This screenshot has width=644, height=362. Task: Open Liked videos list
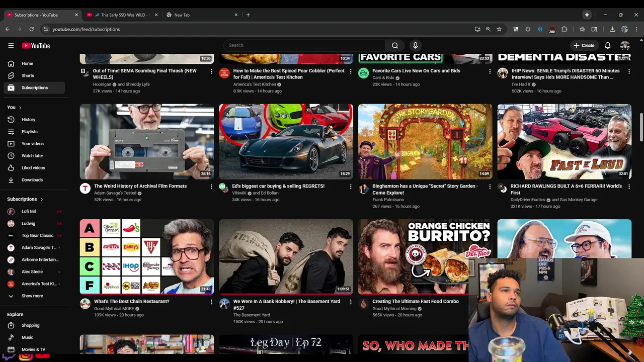tap(34, 168)
